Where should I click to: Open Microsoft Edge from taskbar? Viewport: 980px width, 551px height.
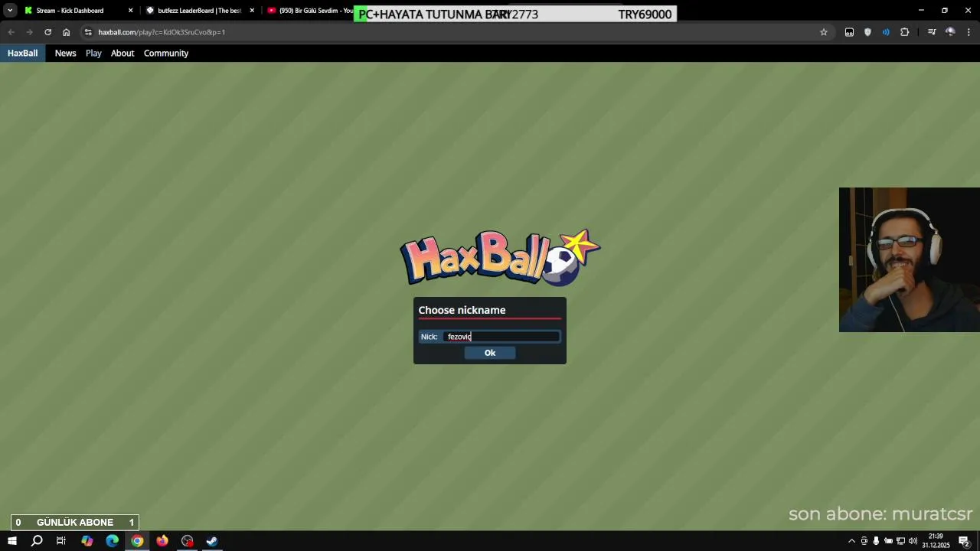tap(113, 541)
